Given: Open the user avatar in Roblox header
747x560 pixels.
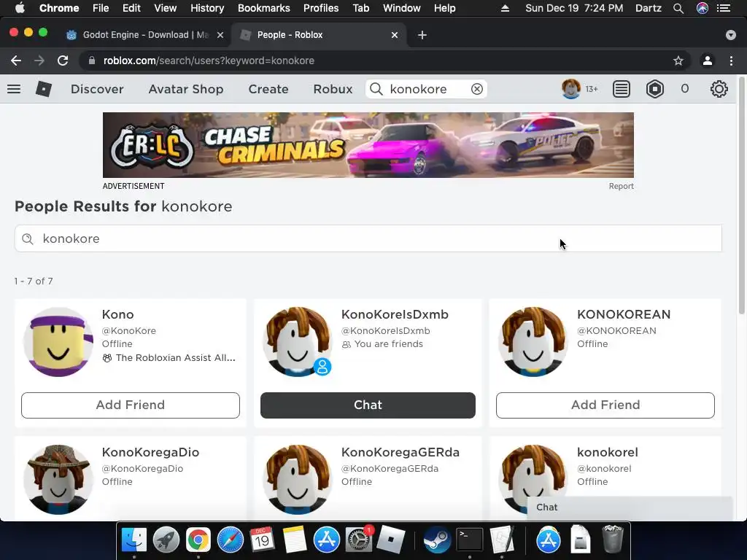Looking at the screenshot, I should (570, 89).
